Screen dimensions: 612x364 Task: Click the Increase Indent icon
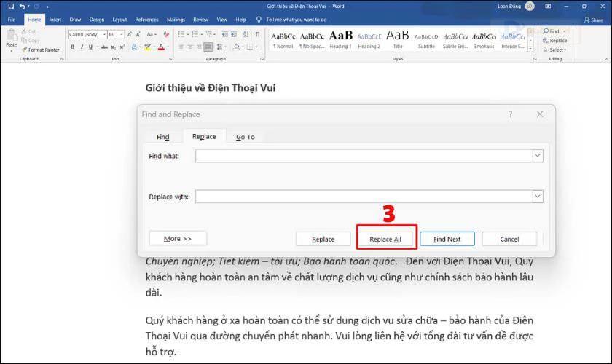point(234,35)
